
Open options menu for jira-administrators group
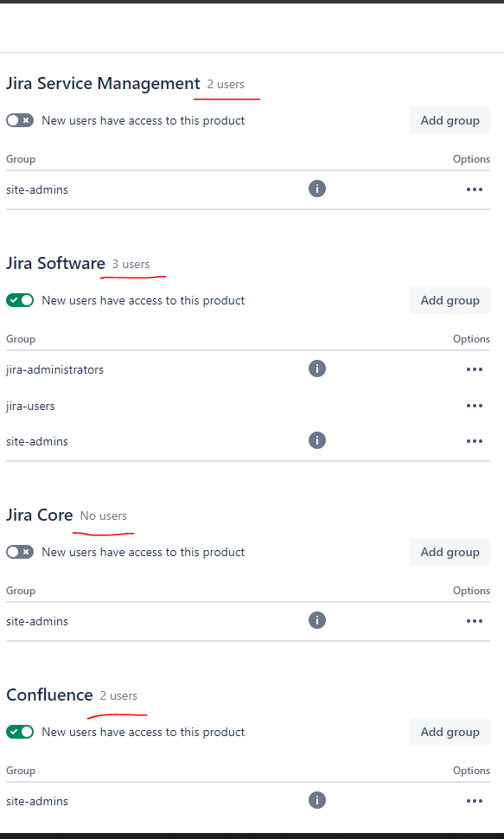(x=475, y=369)
